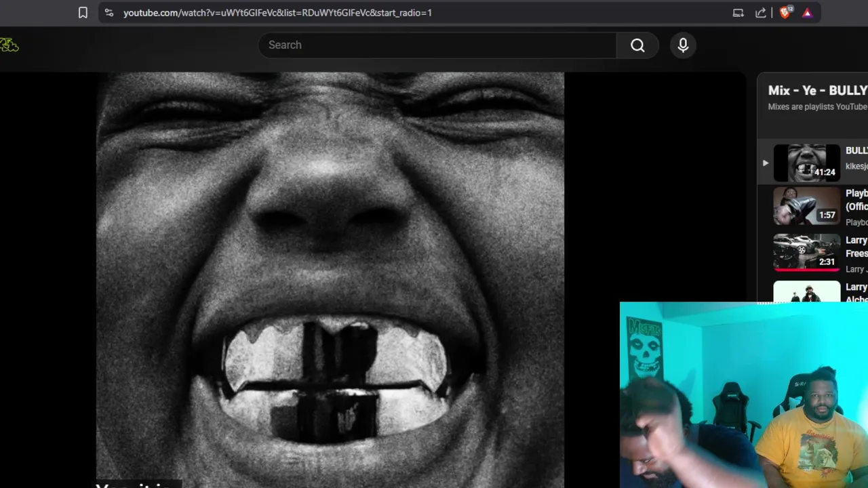The height and width of the screenshot is (488, 868).
Task: Play the 2:31 Larry Freestyle thumbnail
Action: [807, 252]
